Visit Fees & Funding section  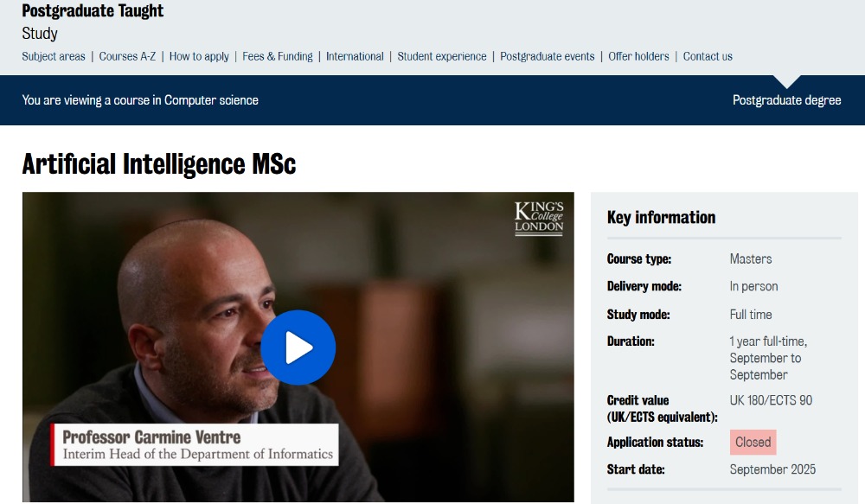[x=278, y=56]
